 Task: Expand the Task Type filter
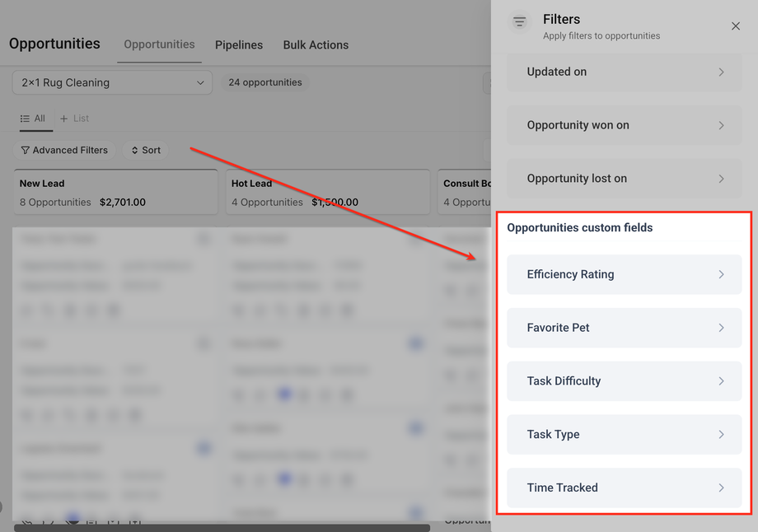624,434
